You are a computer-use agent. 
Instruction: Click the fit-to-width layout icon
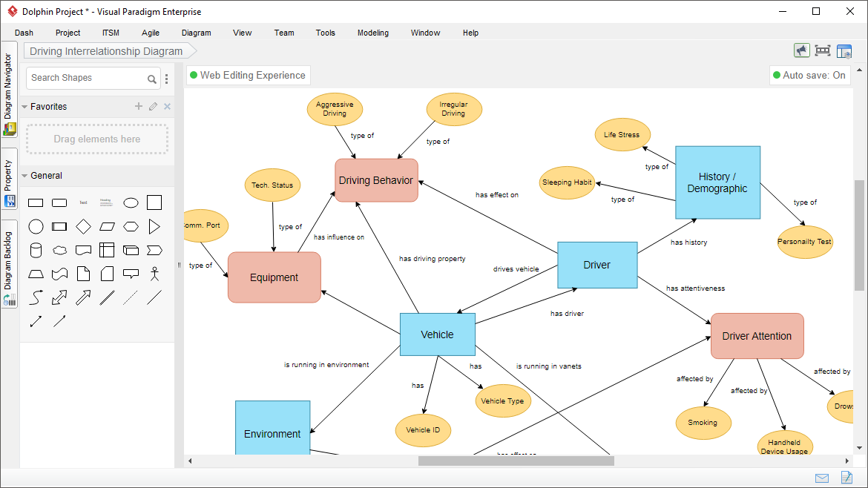[x=823, y=51]
